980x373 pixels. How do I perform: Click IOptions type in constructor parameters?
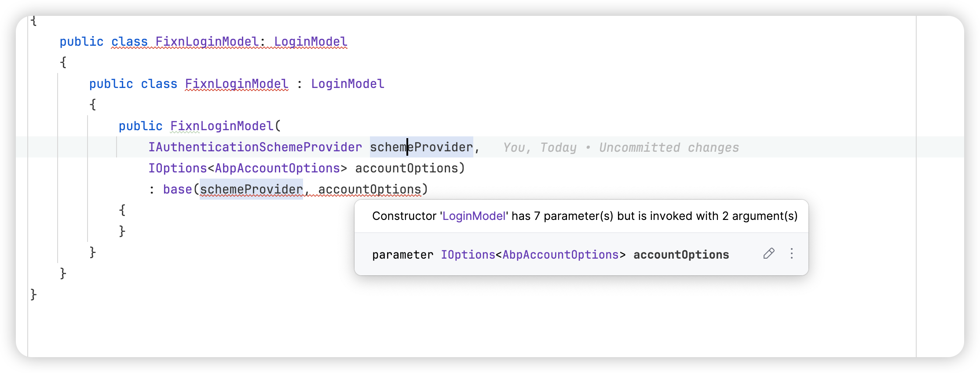point(177,168)
